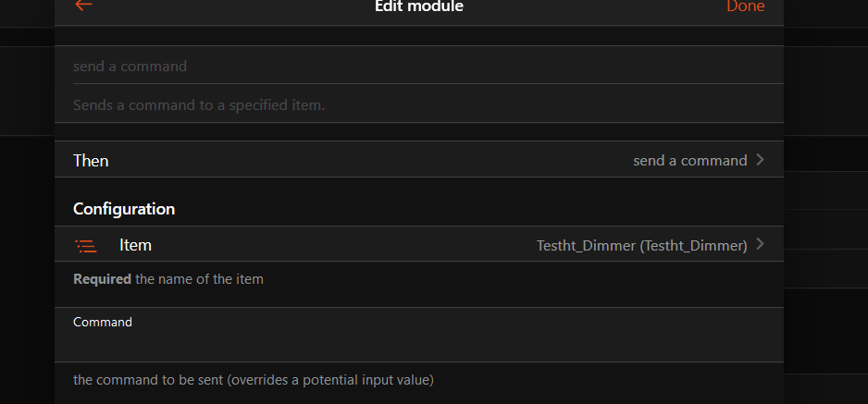Click the back arrow icon
This screenshot has height=404, width=868.
(83, 6)
